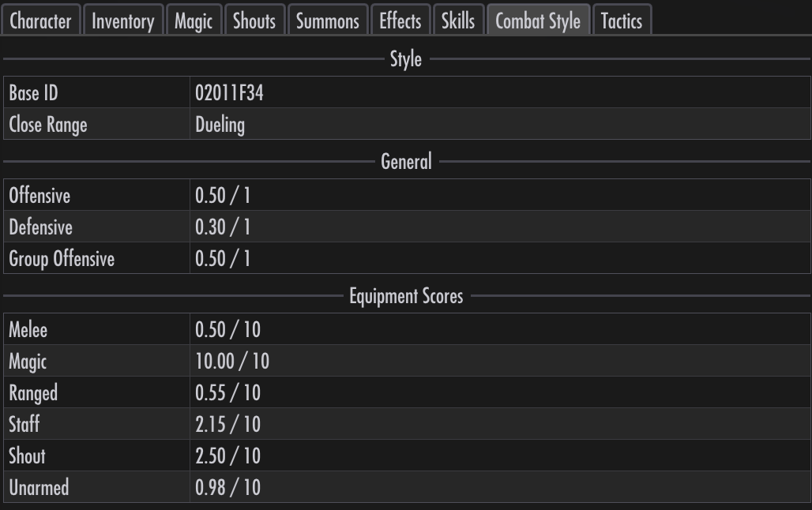
Task: Click the Unarmed 0.98 score row
Action: click(407, 487)
